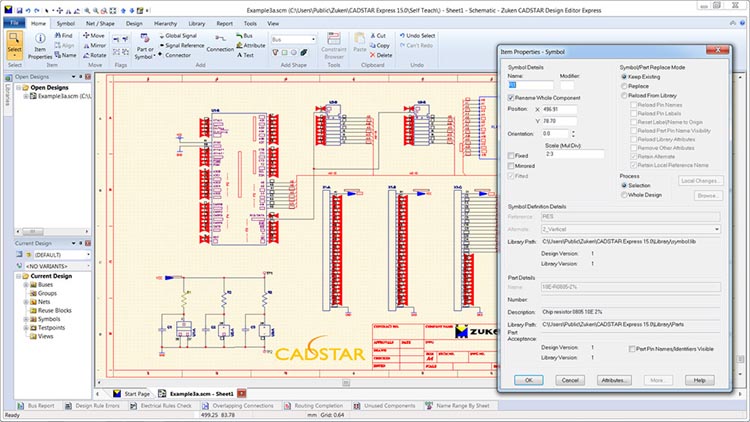Click the cutout shape icon in Add Shape
The width and height of the screenshot is (750, 422).
[303, 53]
